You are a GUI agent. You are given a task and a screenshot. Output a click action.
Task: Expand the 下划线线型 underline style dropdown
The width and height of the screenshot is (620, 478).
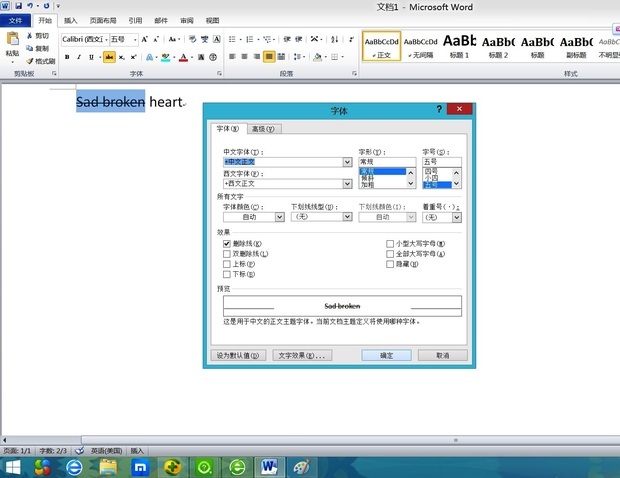347,217
